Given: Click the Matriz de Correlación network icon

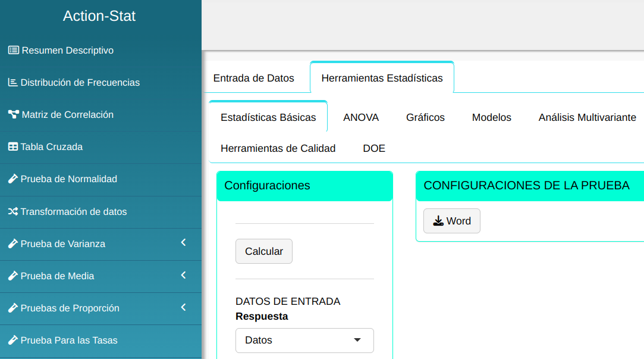Looking at the screenshot, I should (x=13, y=115).
